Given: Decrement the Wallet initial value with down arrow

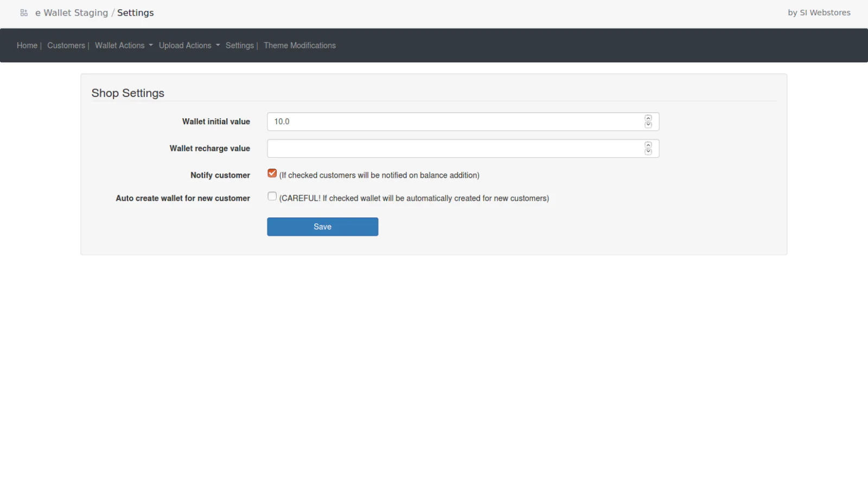Looking at the screenshot, I should (x=648, y=125).
